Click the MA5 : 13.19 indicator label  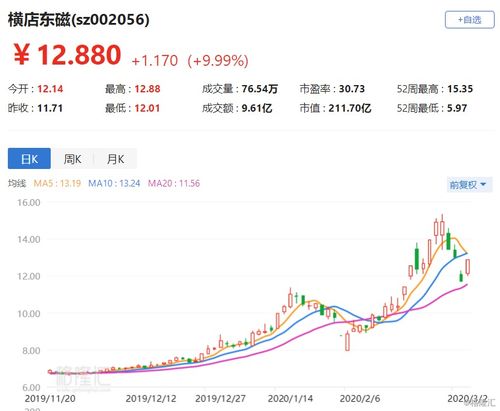57,183
